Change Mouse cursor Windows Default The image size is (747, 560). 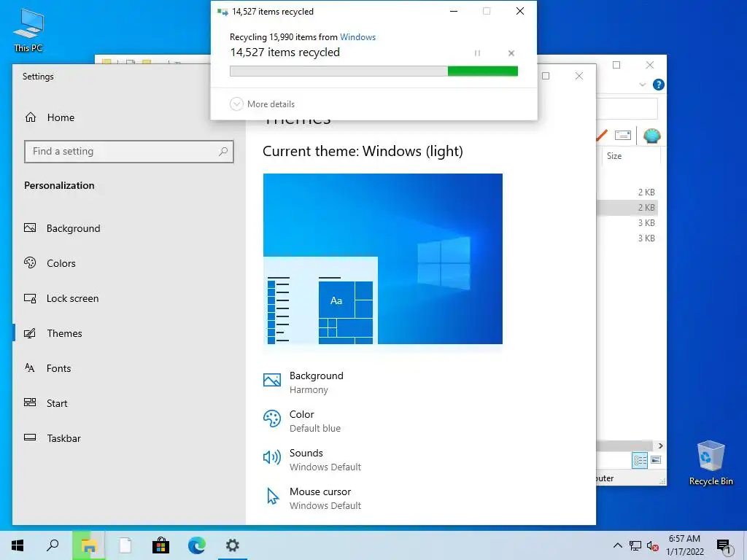(x=312, y=498)
